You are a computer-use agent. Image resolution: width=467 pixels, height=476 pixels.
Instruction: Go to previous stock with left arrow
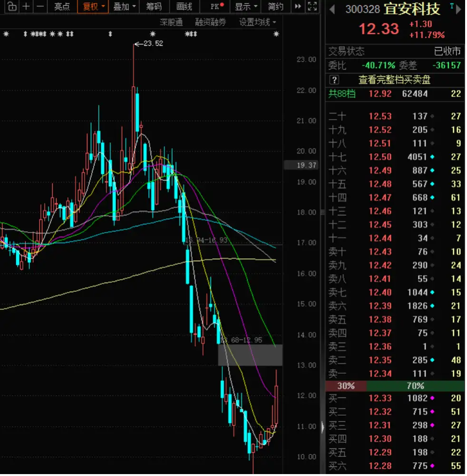(x=332, y=10)
